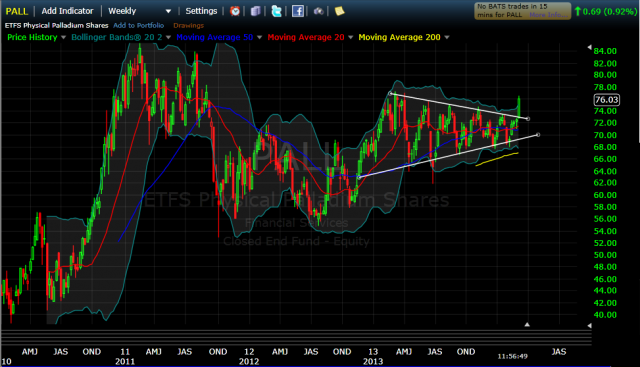
Task: Click the 40.00 price axis label
Action: coord(605,315)
